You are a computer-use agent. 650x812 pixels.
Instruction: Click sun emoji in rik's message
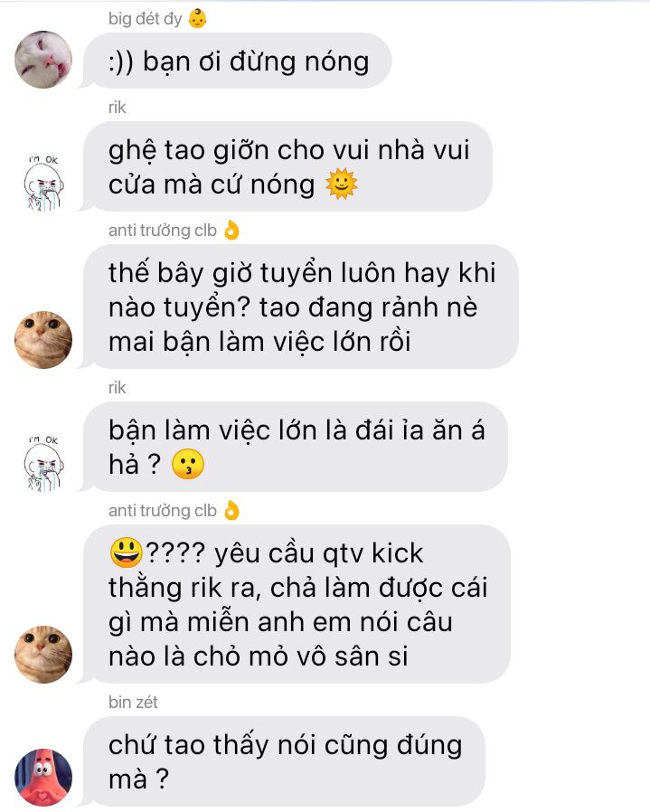click(342, 184)
